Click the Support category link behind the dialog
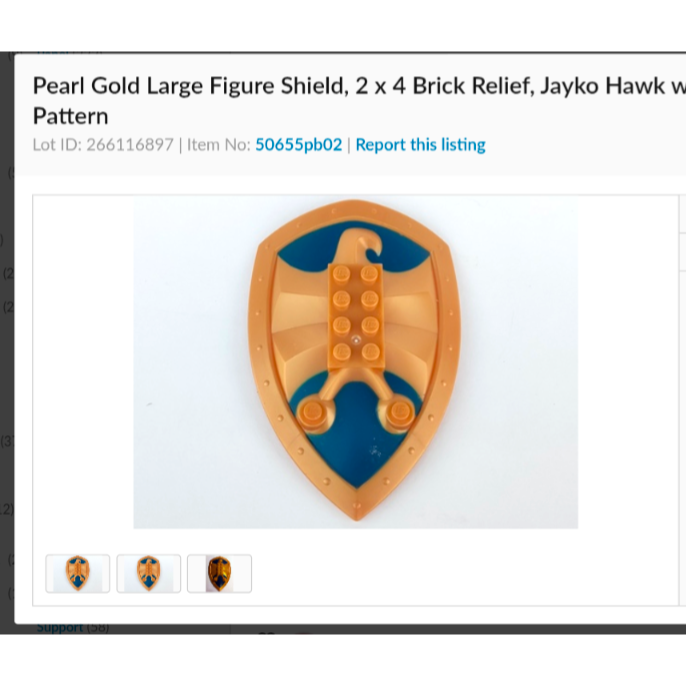 pos(60,628)
